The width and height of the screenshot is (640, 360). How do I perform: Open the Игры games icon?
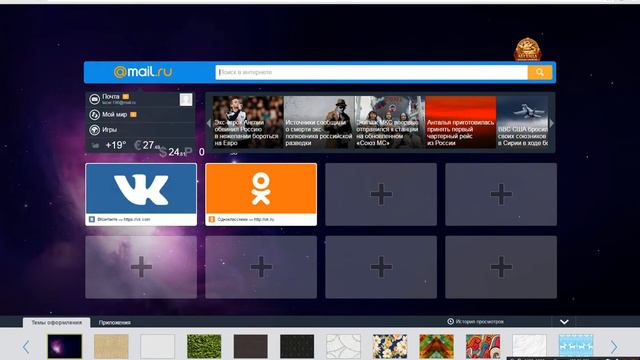[94, 130]
